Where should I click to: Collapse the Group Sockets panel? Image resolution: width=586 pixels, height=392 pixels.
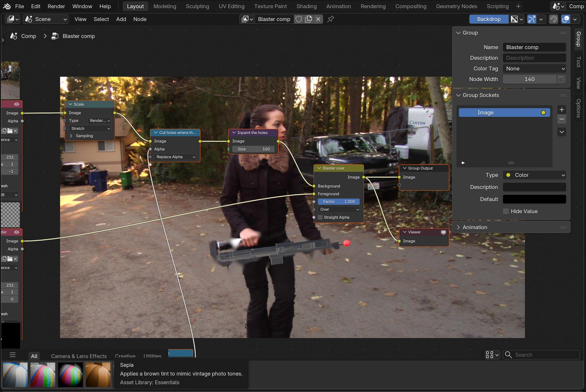458,95
